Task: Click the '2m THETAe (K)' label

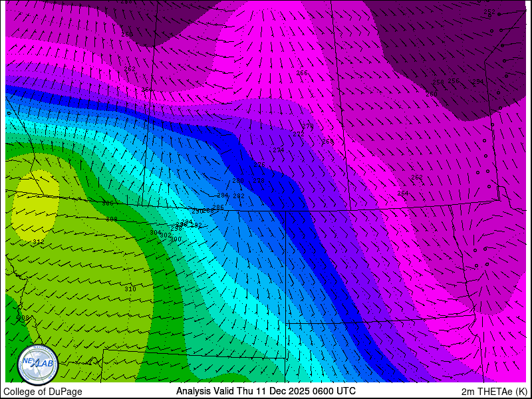Action: click(x=494, y=391)
